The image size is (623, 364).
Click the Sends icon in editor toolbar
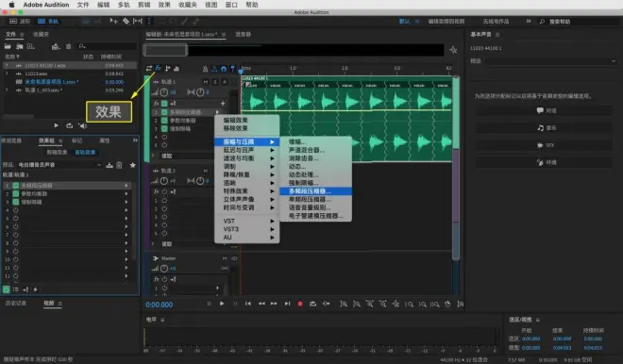167,68
